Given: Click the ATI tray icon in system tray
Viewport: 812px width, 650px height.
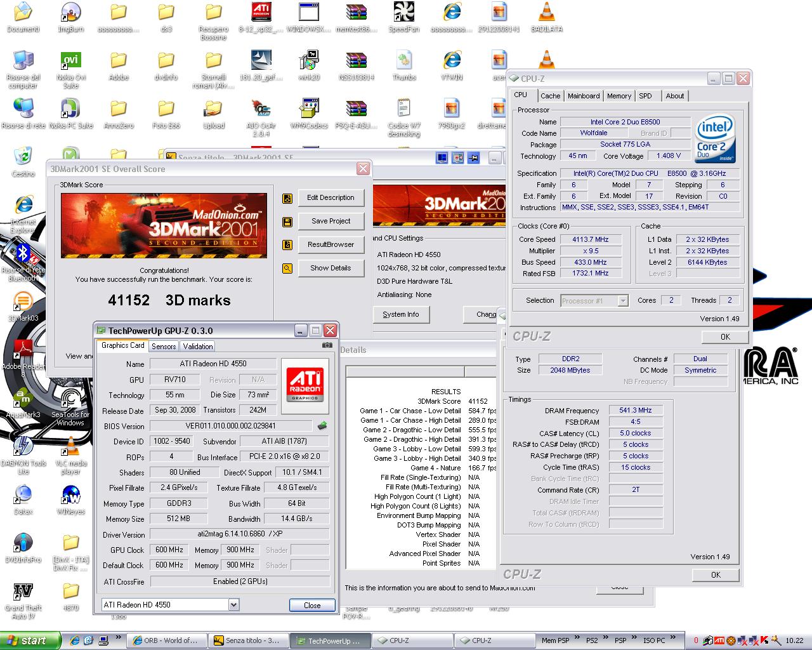Looking at the screenshot, I should pyautogui.click(x=719, y=640).
